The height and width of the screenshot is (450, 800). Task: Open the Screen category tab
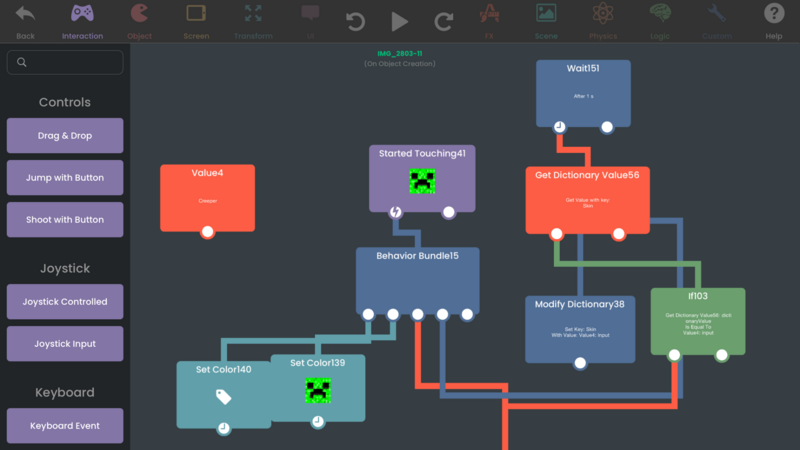coord(196,21)
